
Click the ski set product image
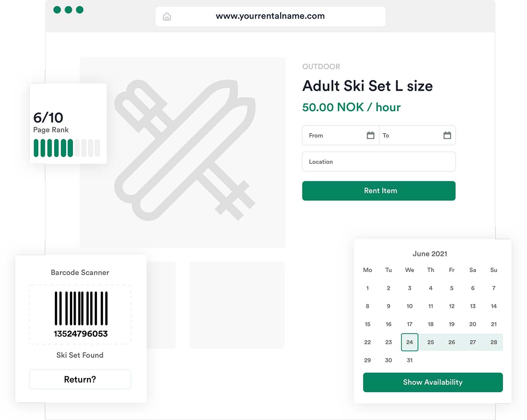(x=182, y=152)
